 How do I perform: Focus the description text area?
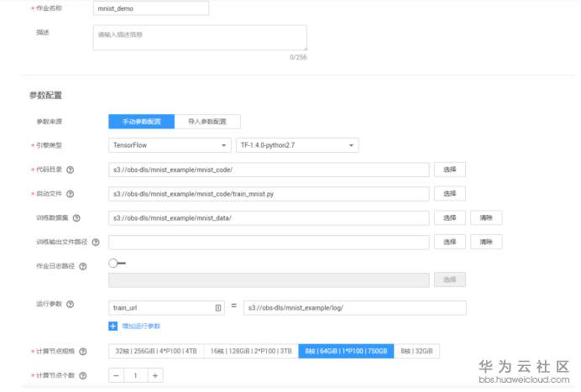coord(200,38)
